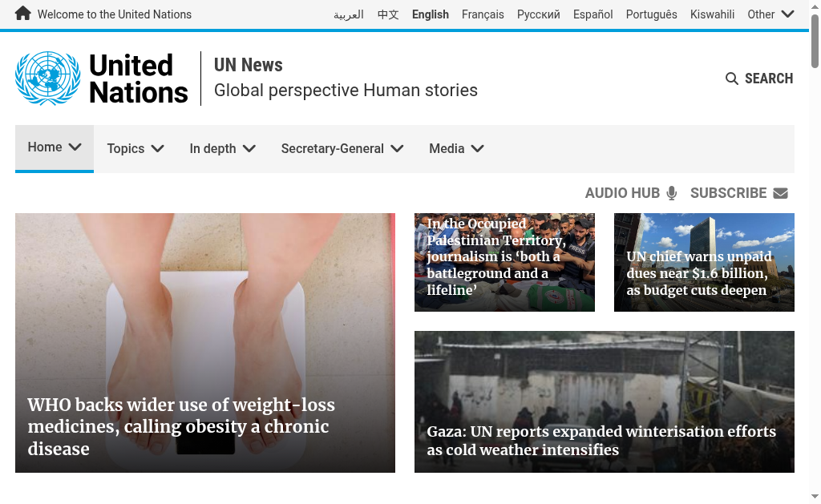This screenshot has height=504, width=821.
Task: Switch the site to Español
Action: [x=592, y=14]
